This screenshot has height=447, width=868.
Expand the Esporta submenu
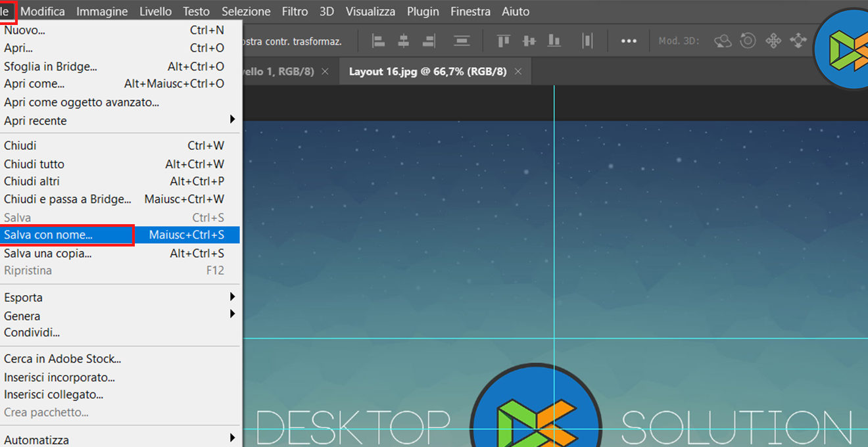pos(232,297)
